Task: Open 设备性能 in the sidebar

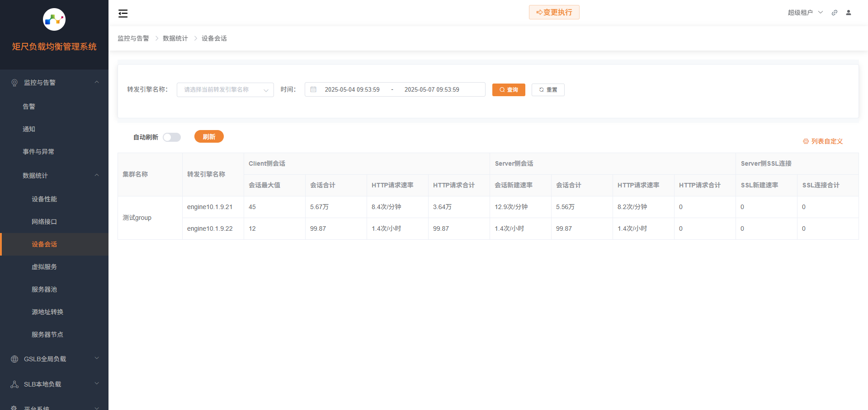Action: [44, 199]
